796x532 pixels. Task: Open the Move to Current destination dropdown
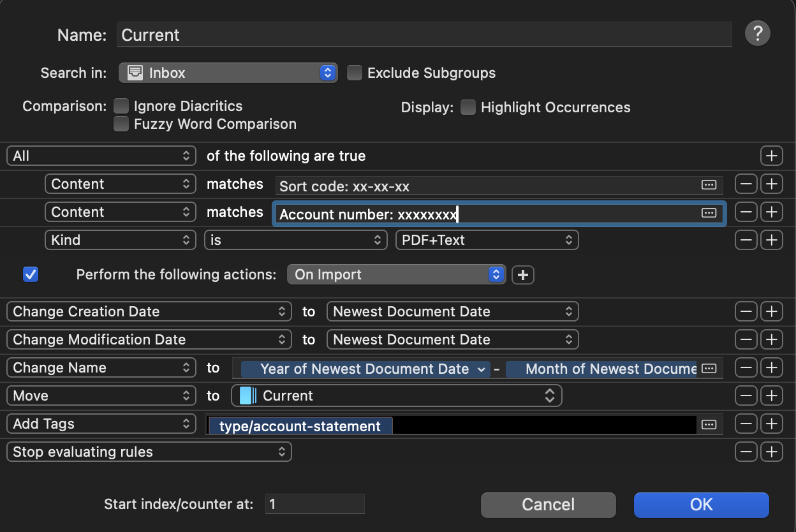click(396, 396)
